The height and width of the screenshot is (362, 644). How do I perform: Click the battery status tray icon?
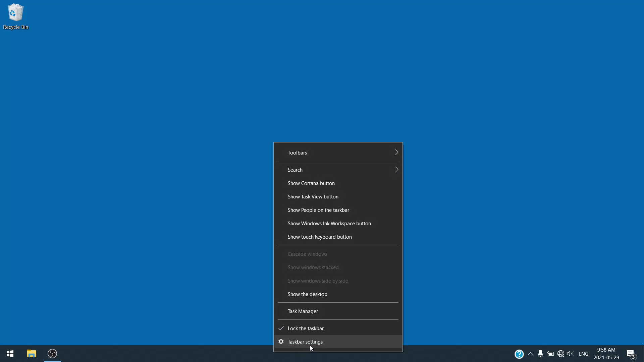click(550, 354)
